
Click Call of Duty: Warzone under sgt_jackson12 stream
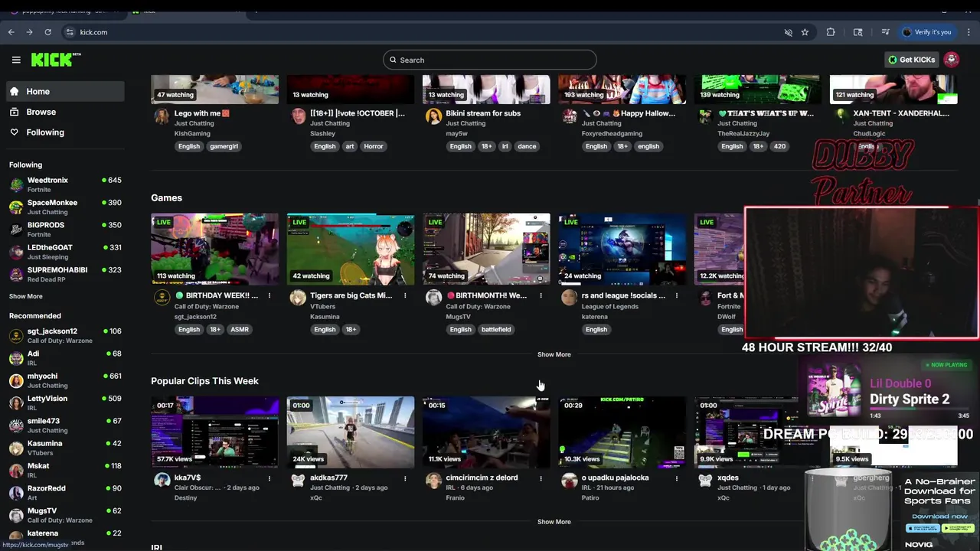(x=207, y=307)
